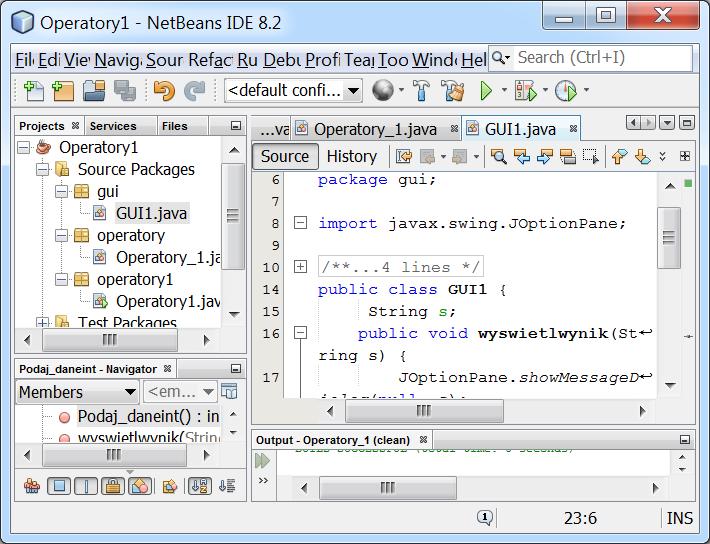Screen dimensions: 710x544
Task: Toggle Sort by Source in Navigator
Action: click(227, 486)
